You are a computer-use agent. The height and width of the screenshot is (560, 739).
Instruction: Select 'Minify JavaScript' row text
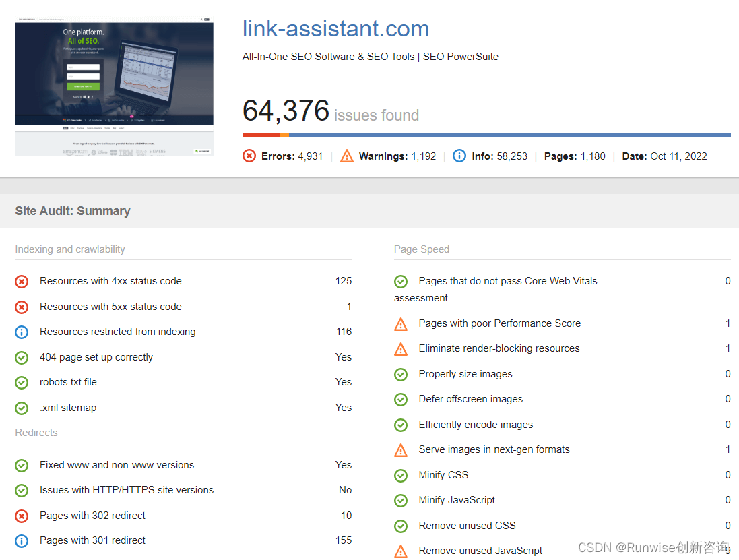[457, 500]
